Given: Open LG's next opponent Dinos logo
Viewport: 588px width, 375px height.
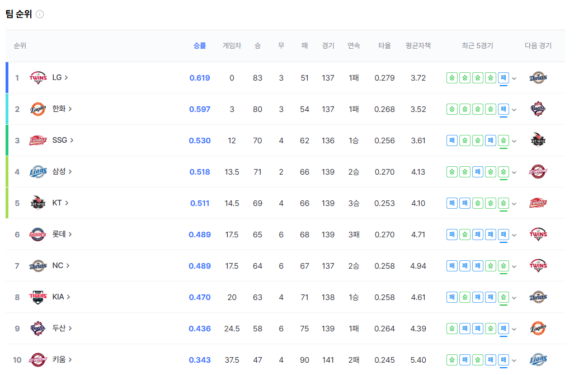Looking at the screenshot, I should (x=538, y=78).
